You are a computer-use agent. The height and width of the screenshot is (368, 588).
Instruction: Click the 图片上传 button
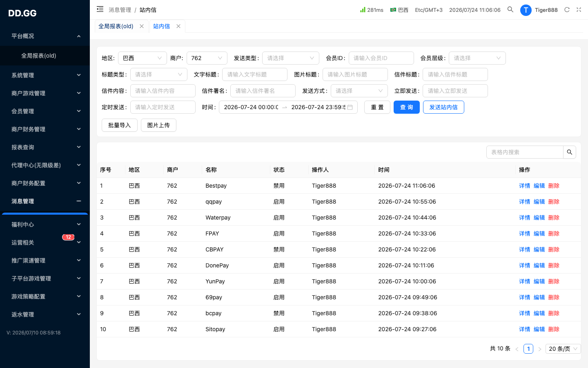tap(158, 125)
